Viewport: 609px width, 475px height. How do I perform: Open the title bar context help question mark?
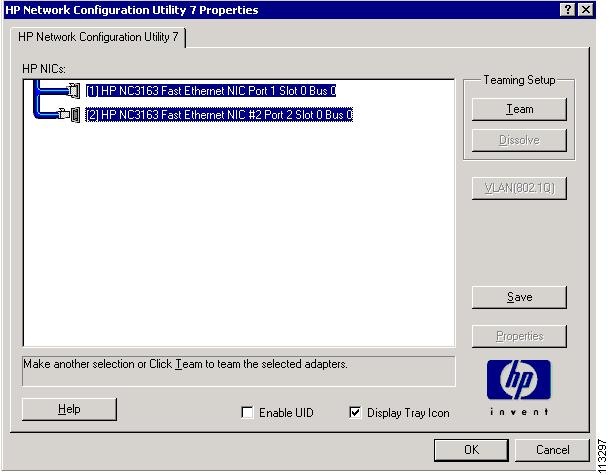[x=567, y=9]
